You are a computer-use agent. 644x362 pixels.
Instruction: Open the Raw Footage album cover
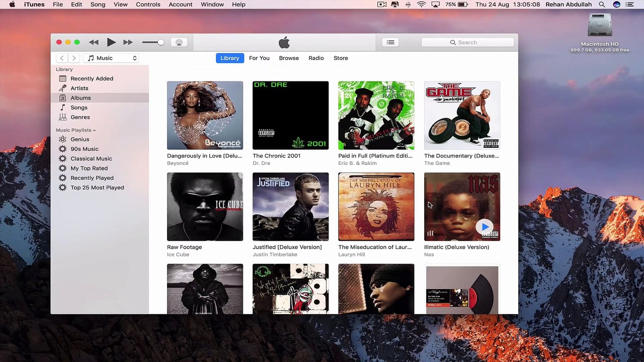pos(205,207)
